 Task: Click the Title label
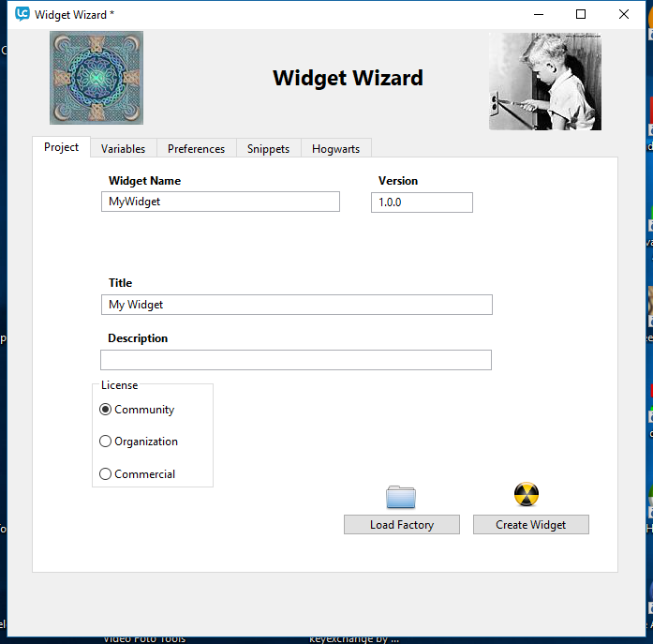pos(120,283)
